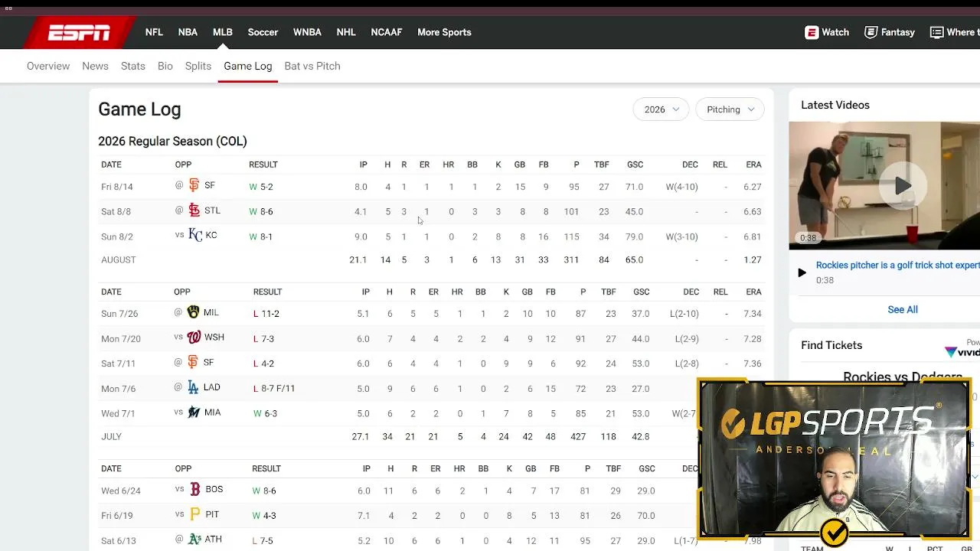Open the L 8-7 F/11 result versus LAD
The height and width of the screenshot is (551, 980).
(274, 388)
